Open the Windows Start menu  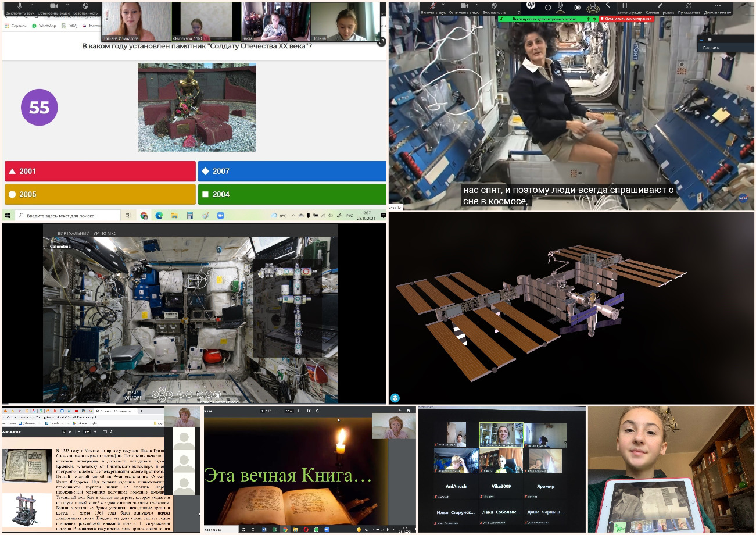[8, 215]
